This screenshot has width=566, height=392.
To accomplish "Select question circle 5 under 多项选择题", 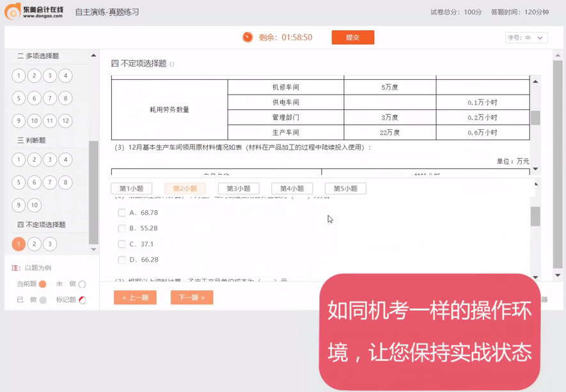I will [19, 98].
